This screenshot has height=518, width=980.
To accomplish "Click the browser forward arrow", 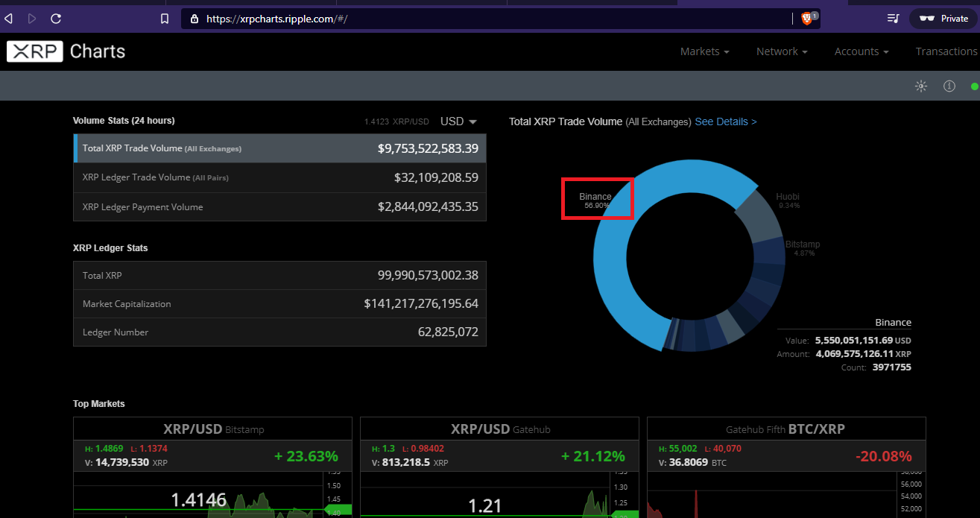I will [31, 19].
